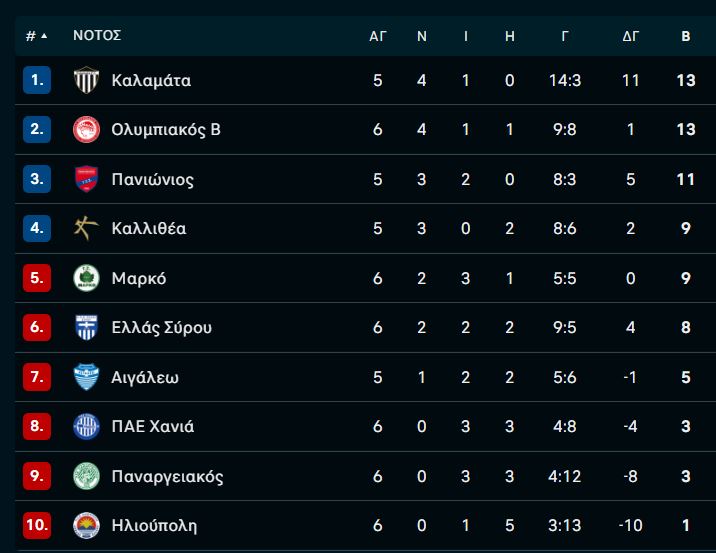Click the Καλλιθέα club logo
This screenshot has height=553, width=716.
87,228
